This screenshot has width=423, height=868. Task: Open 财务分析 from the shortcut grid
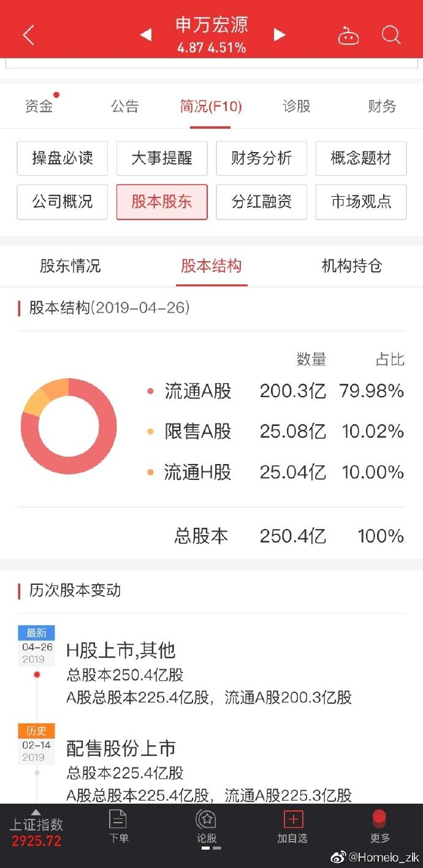[x=261, y=158]
